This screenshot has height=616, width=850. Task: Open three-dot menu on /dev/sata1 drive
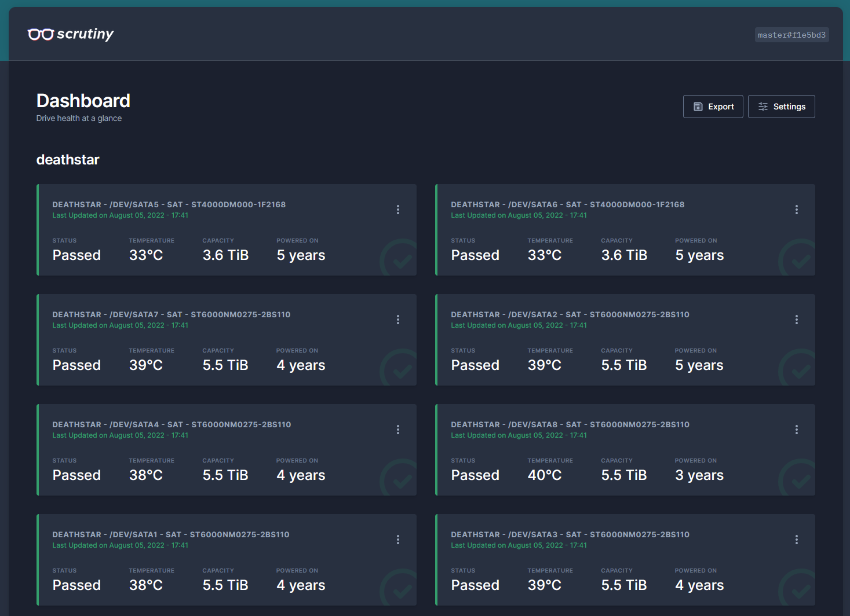(x=398, y=540)
